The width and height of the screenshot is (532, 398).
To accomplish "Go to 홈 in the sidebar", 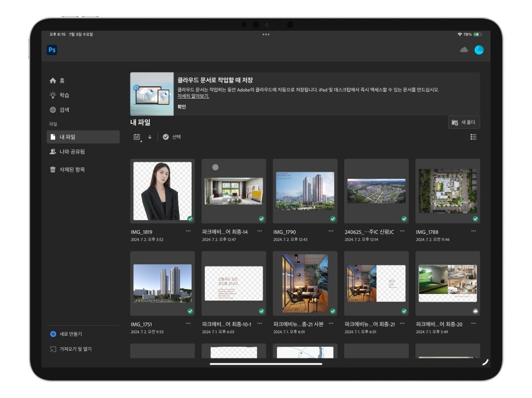I will pyautogui.click(x=57, y=80).
